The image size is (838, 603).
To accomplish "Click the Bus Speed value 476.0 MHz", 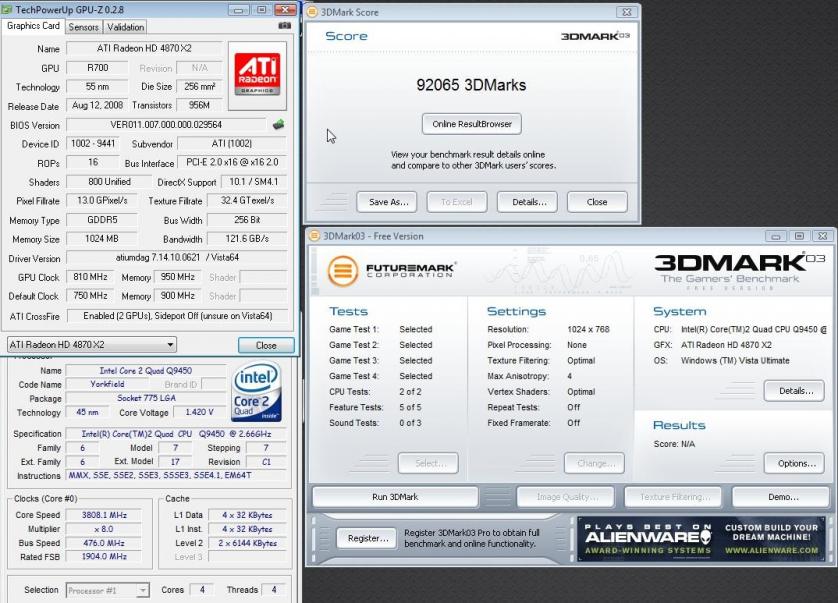I will pyautogui.click(x=104, y=543).
